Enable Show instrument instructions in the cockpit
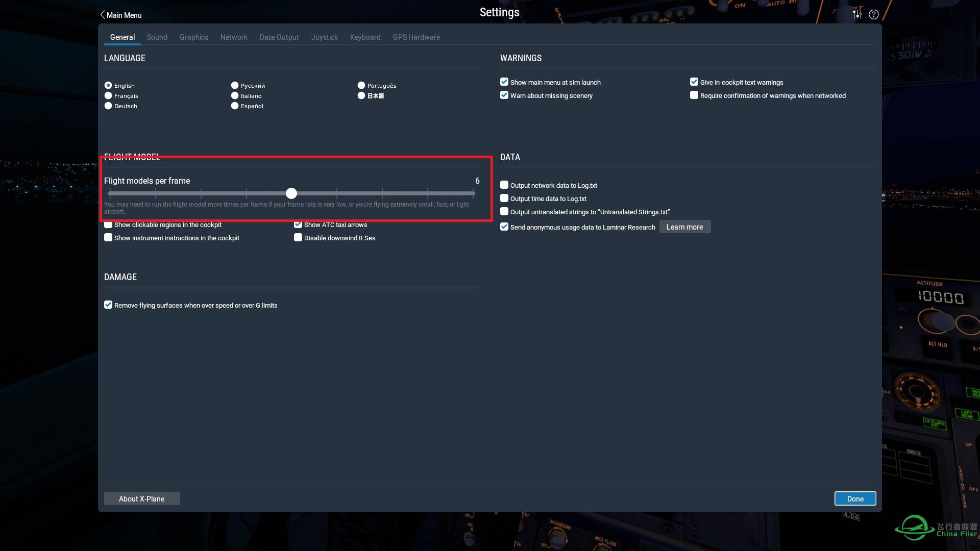 (x=108, y=237)
